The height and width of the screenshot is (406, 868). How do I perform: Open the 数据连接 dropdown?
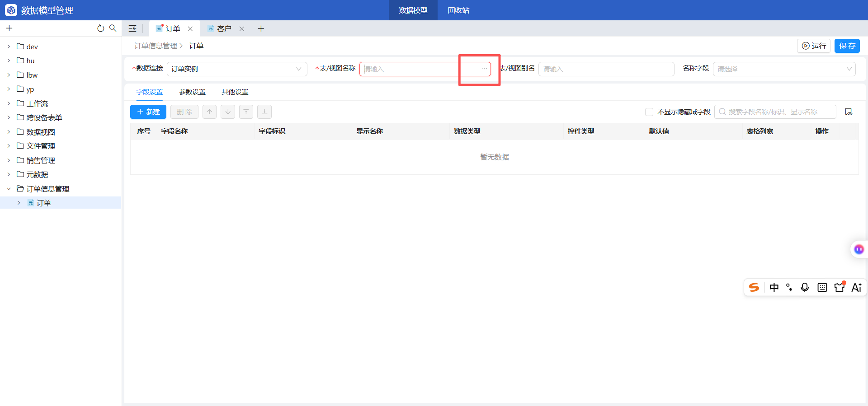(x=237, y=69)
